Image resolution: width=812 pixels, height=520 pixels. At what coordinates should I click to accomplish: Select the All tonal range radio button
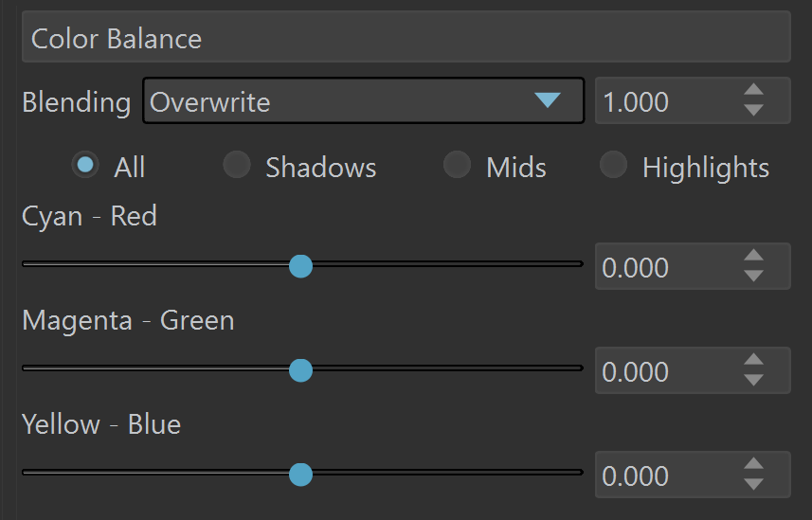click(85, 165)
